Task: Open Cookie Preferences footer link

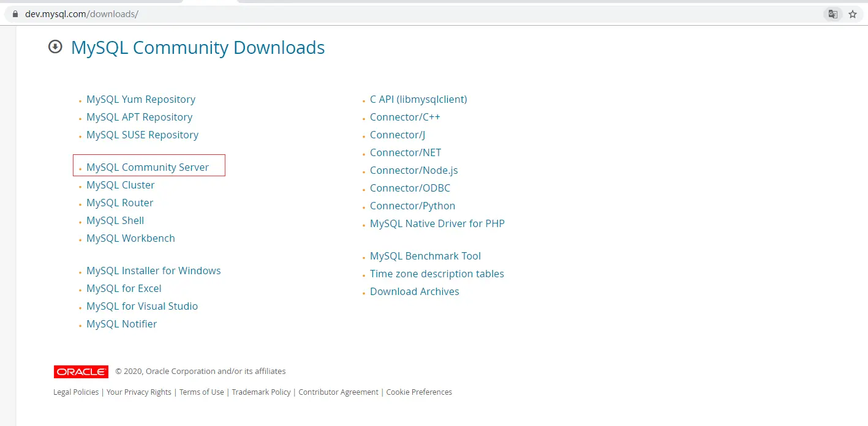Action: pos(419,392)
